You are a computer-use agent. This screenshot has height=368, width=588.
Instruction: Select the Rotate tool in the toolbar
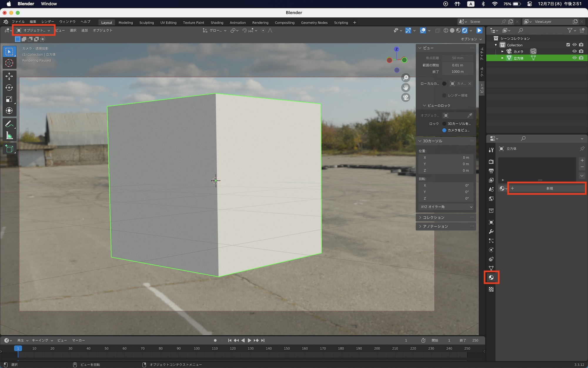click(9, 87)
